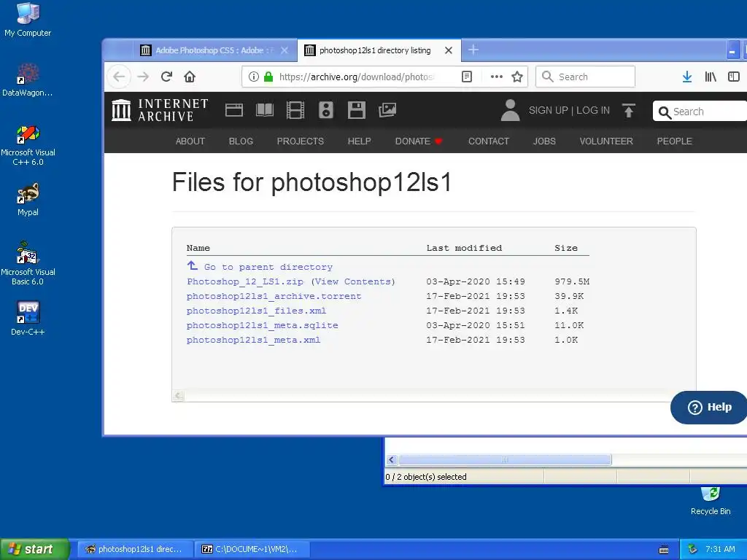
Task: Click the Internet Archive logo
Action: 160,111
